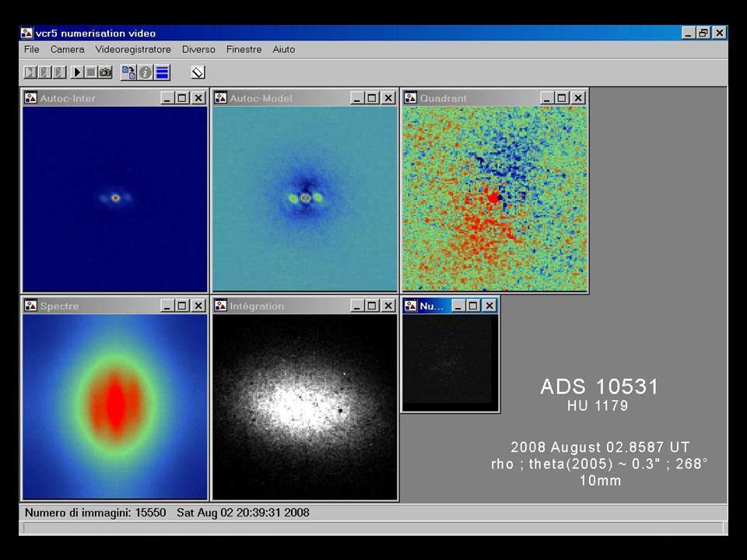Viewport: 747px width, 560px height.
Task: Maximize the Spectre sub-window
Action: pyautogui.click(x=182, y=306)
